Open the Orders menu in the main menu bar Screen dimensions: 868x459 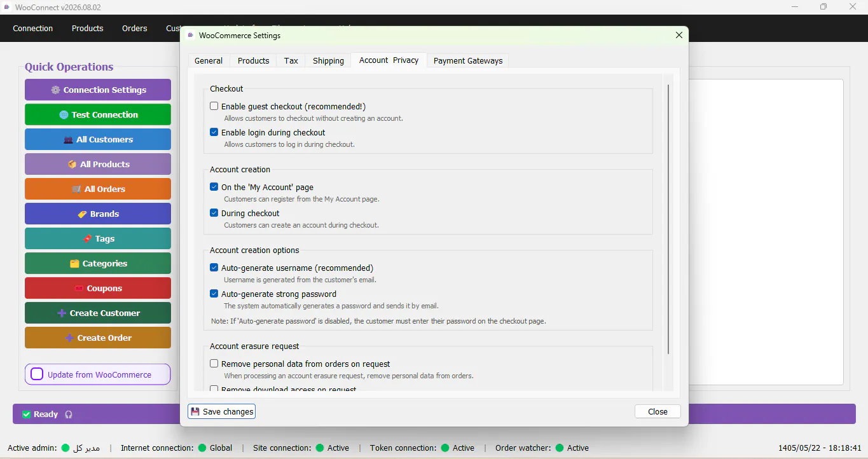point(135,28)
